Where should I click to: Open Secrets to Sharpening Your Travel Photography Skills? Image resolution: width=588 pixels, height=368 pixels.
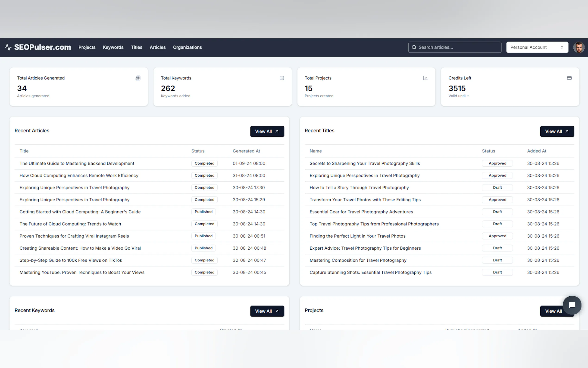point(364,163)
